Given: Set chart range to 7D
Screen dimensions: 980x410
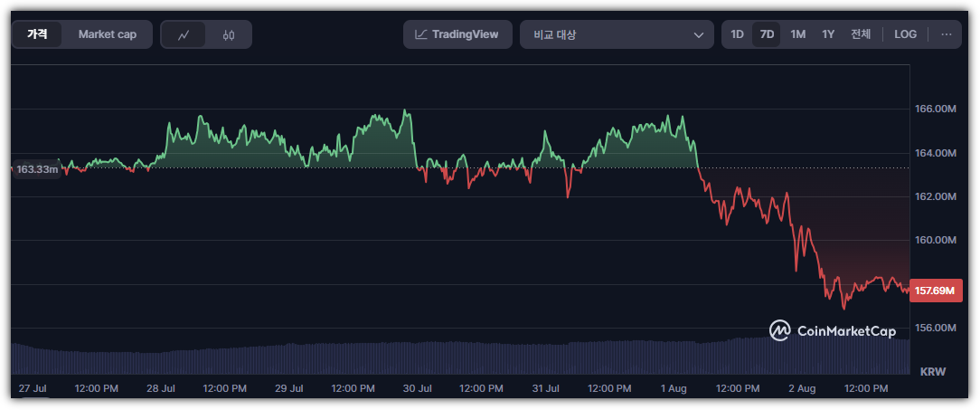Looking at the screenshot, I should (767, 34).
